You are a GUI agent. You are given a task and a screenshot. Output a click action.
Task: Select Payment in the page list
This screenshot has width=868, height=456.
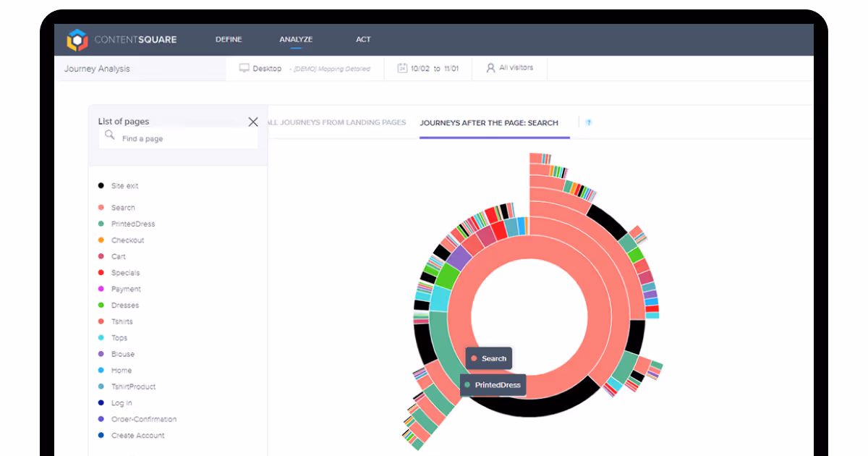126,290
